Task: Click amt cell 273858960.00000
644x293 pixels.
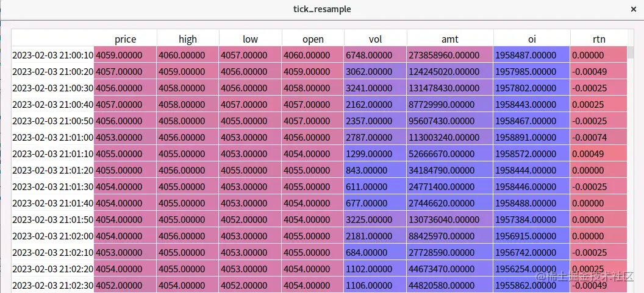Action: point(450,55)
